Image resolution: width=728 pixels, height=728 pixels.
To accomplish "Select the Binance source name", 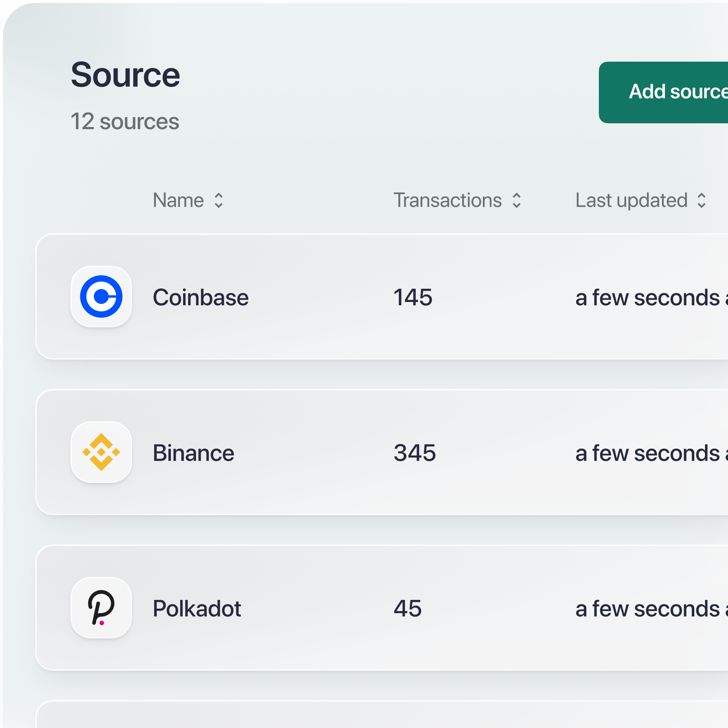I will click(193, 453).
